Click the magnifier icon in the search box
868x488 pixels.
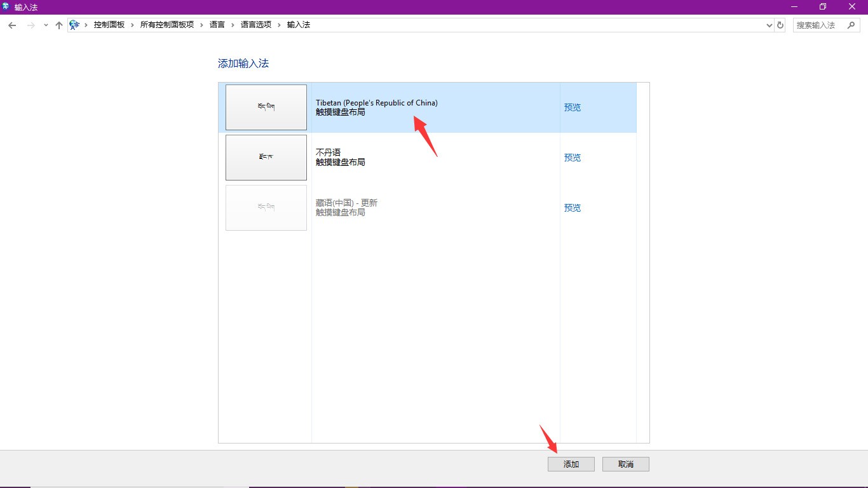coord(851,24)
